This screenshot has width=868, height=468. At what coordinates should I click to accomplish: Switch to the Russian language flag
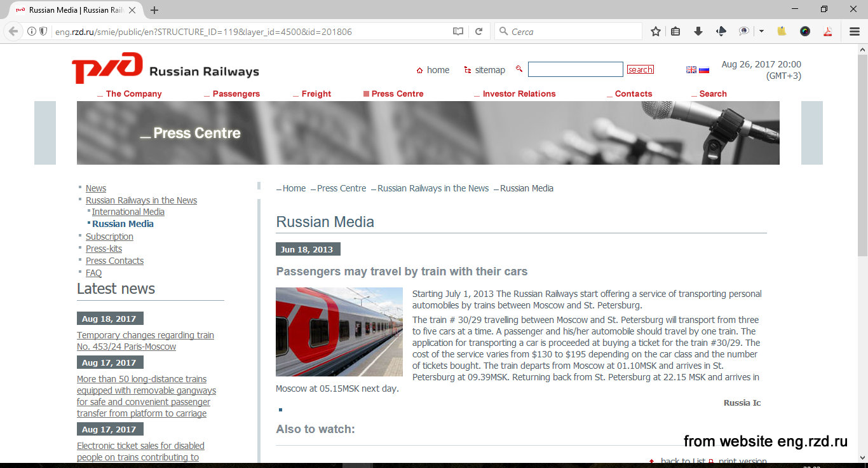coord(704,70)
